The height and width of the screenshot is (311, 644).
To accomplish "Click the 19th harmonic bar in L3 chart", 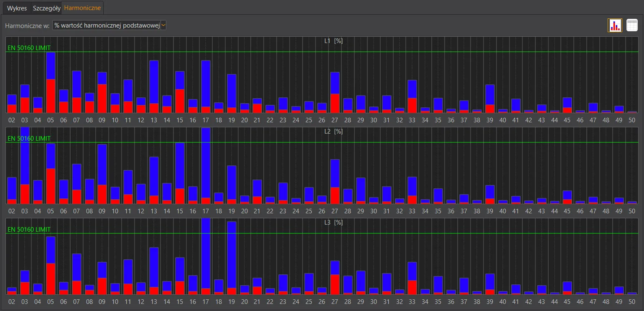I will (x=232, y=258).
